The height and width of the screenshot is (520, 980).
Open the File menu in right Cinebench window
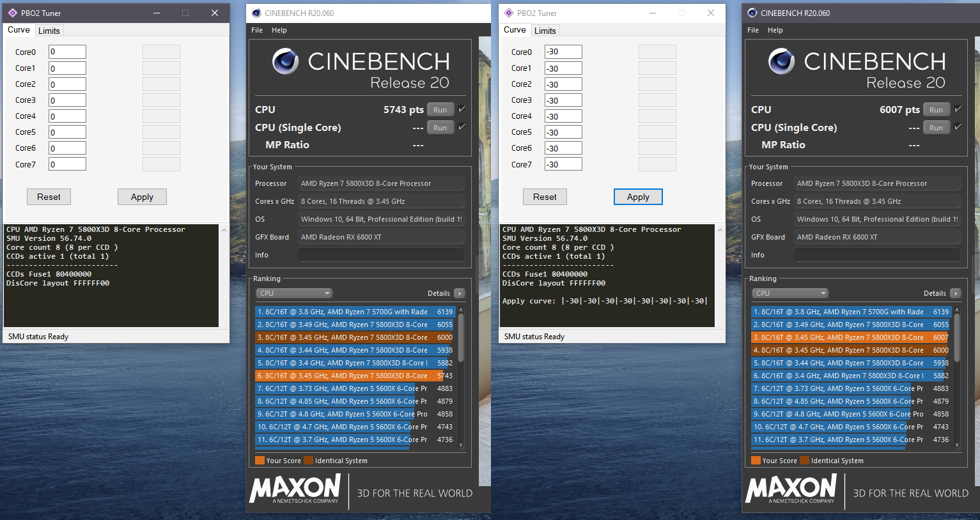(753, 30)
